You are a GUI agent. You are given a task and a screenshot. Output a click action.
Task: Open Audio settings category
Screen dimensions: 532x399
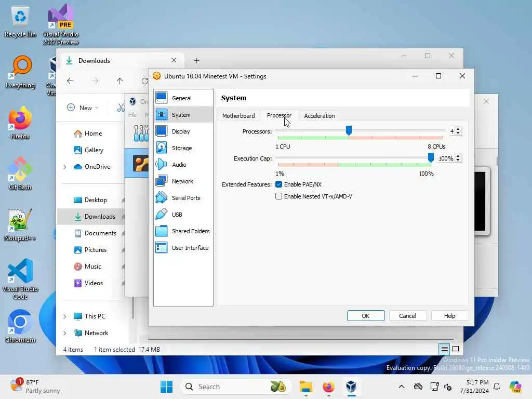[183, 165]
